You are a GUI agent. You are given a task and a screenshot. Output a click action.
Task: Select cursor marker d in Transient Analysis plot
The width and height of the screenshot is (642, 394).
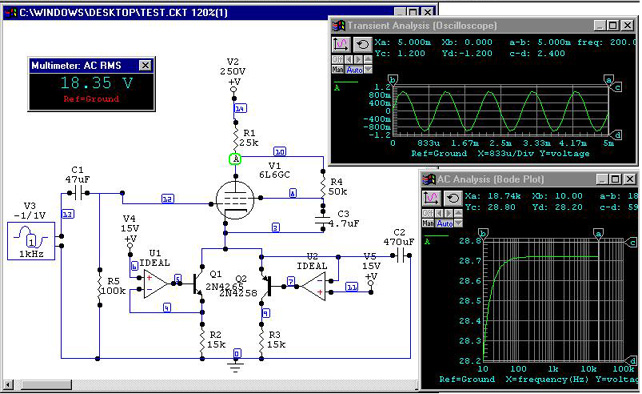click(616, 135)
